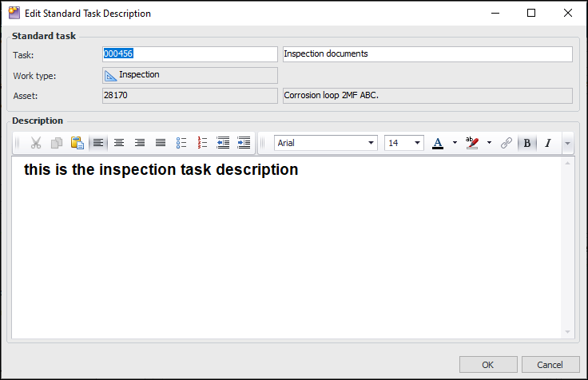The image size is (588, 380).
Task: Click inside the description text line
Action: coord(161,170)
